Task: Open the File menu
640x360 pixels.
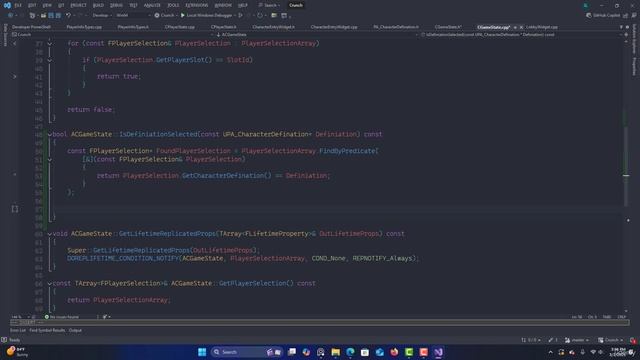Action: coord(18,5)
